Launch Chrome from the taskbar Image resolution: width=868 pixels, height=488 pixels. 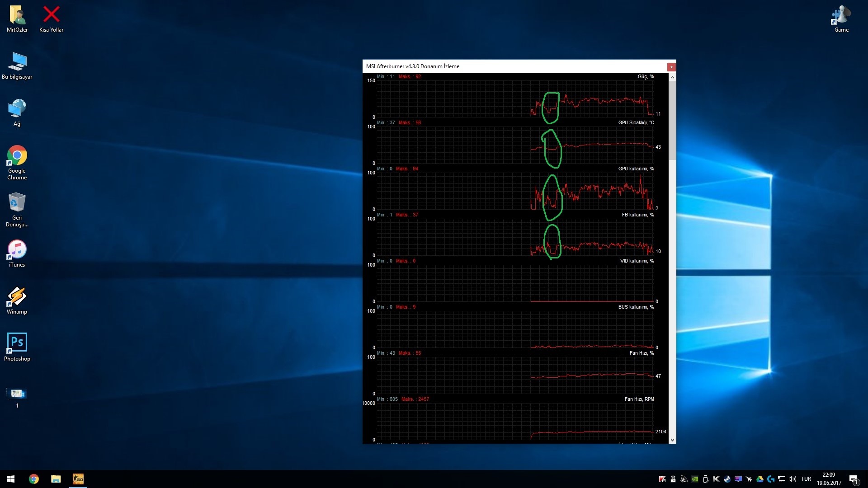click(x=34, y=479)
